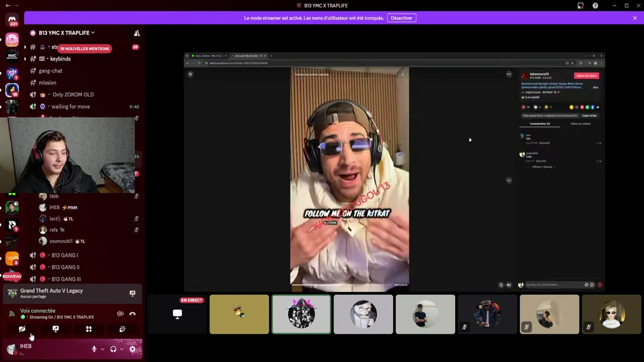Toggle headphones deafen
Image resolution: width=644 pixels, height=362 pixels.
113,349
